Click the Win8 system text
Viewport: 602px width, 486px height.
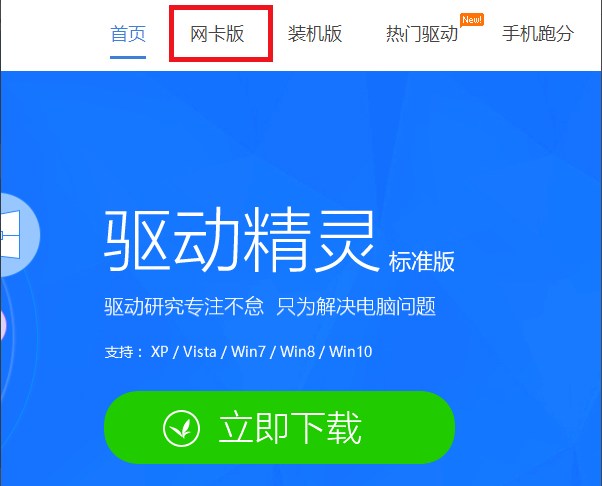pyautogui.click(x=297, y=352)
